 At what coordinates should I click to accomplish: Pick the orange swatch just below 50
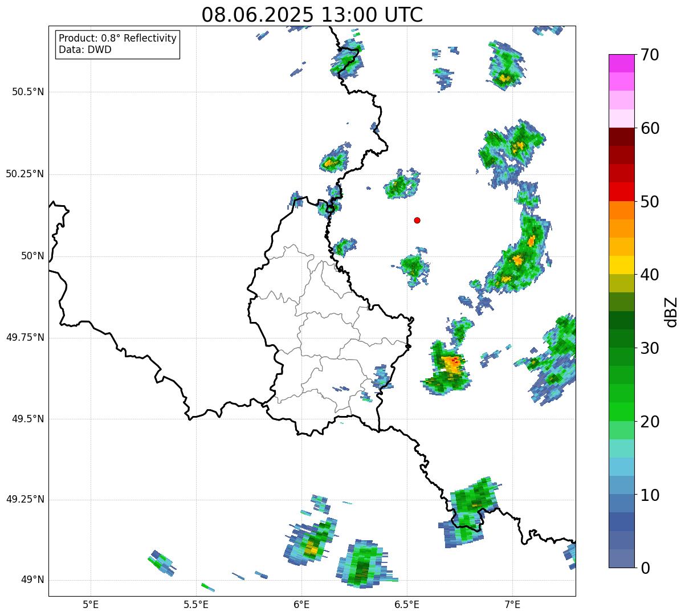[621, 210]
